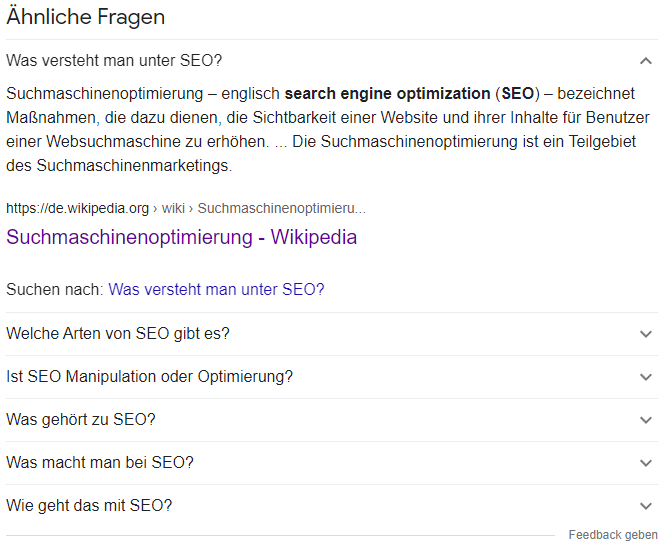Click 'Suchmaschinenmarketings' in the answer snippet
Viewport: 668px width, 548px height.
(134, 166)
